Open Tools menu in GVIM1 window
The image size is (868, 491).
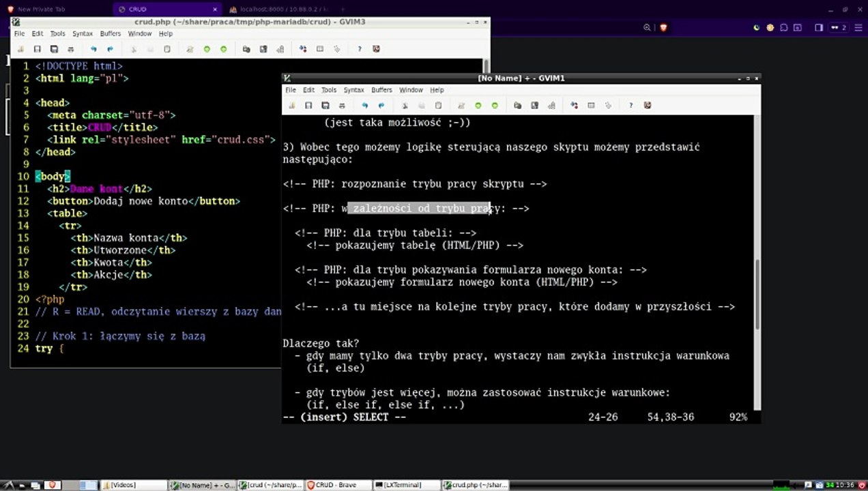point(329,90)
